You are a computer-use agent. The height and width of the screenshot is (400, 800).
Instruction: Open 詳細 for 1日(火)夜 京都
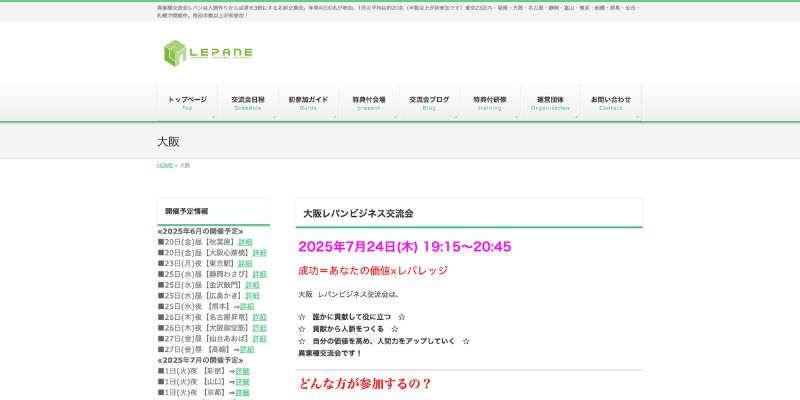242,392
